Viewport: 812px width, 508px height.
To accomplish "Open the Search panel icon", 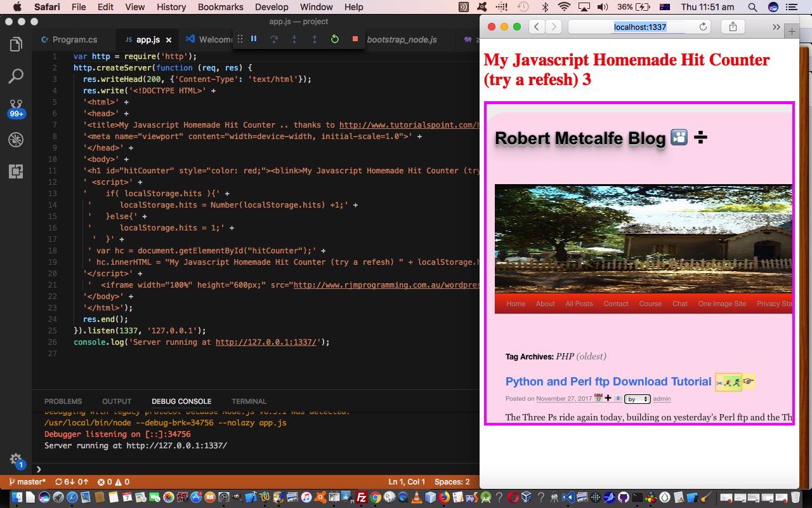I will 15,76.
